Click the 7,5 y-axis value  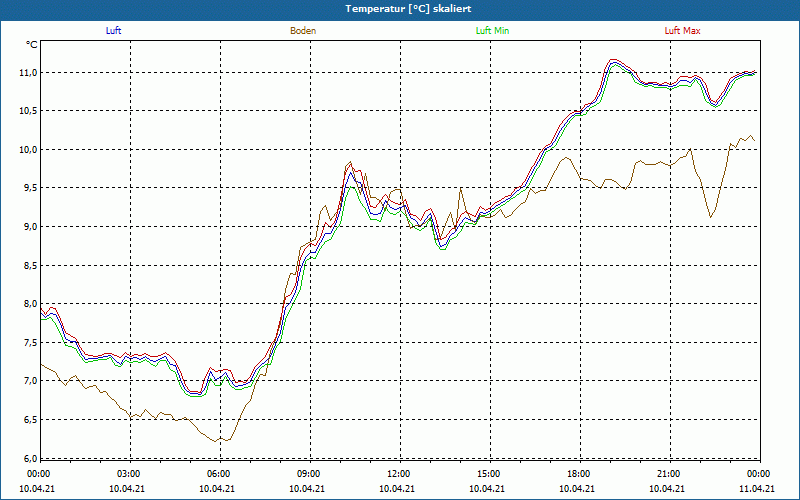31,342
